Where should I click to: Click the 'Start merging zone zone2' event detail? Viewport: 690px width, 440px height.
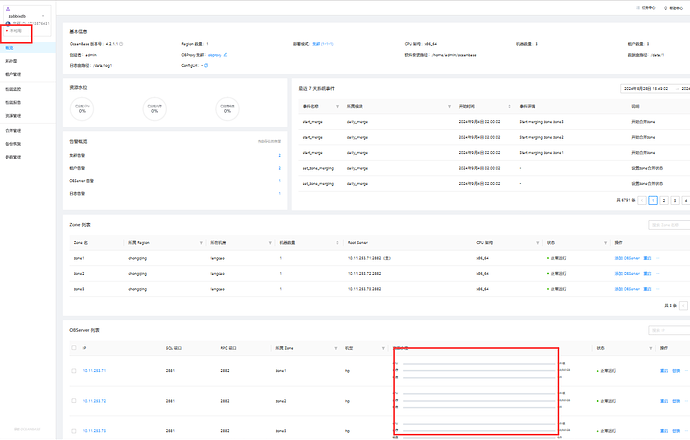(x=541, y=137)
